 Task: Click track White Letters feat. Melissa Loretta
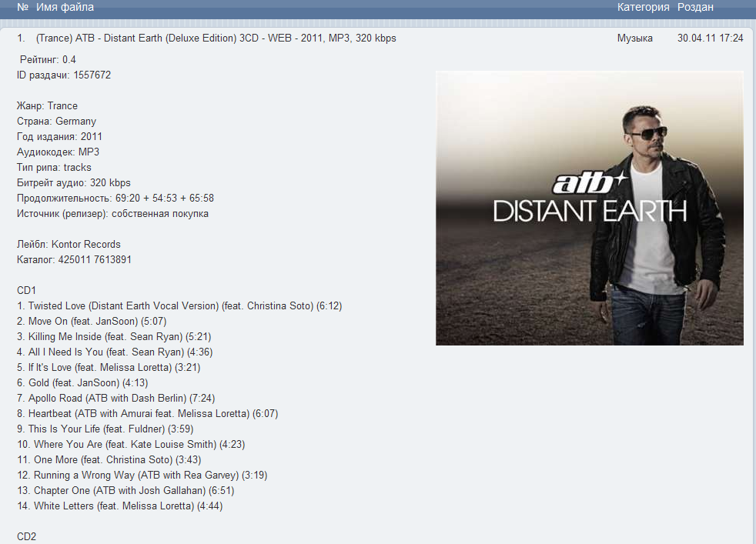(x=119, y=506)
